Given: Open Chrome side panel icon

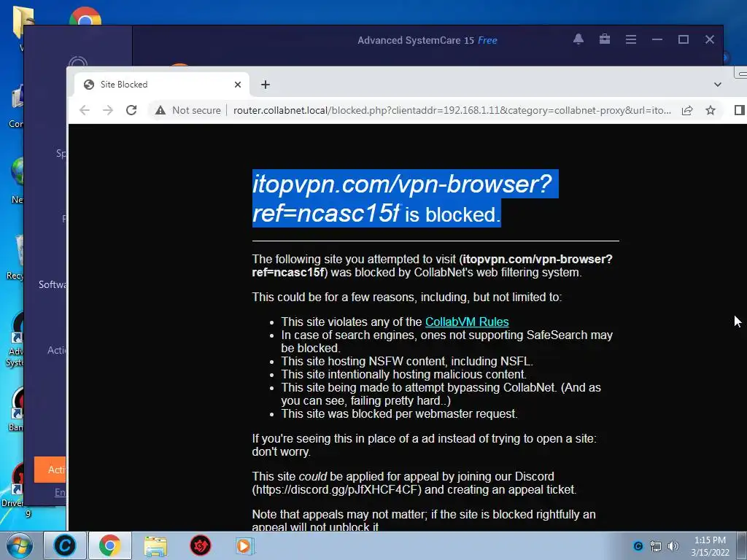Looking at the screenshot, I should [740, 111].
